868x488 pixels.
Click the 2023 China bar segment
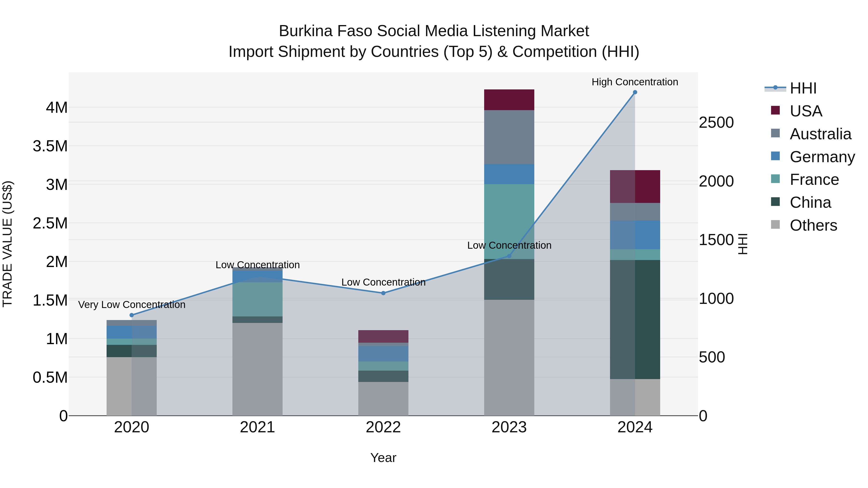(509, 280)
